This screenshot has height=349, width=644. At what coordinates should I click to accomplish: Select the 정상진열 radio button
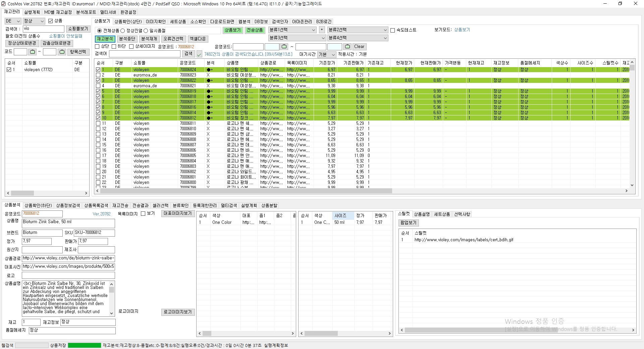tap(123, 31)
